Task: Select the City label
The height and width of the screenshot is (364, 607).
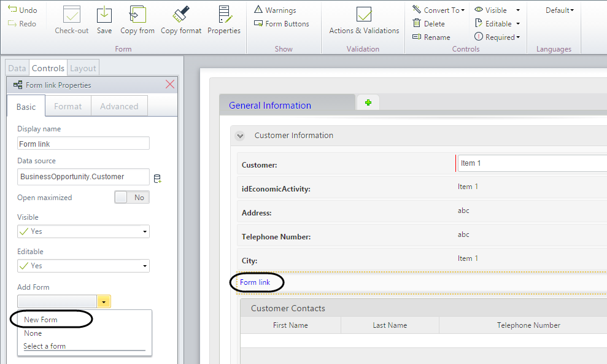Action: click(249, 261)
